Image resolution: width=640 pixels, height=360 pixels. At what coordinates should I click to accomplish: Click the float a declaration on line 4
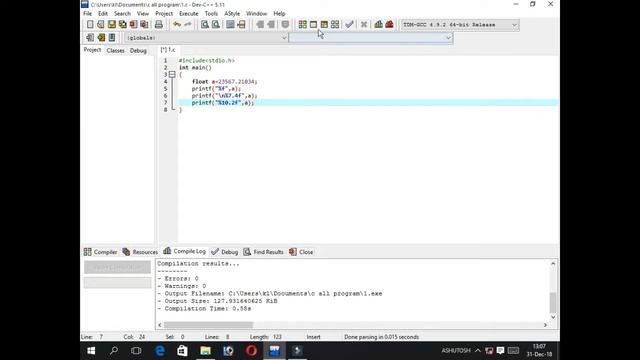pos(224,82)
